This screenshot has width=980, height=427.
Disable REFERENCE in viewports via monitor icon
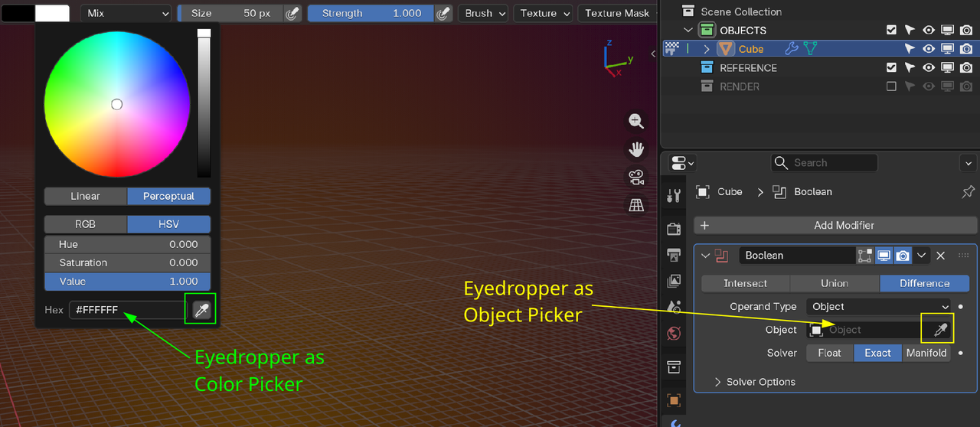click(947, 68)
